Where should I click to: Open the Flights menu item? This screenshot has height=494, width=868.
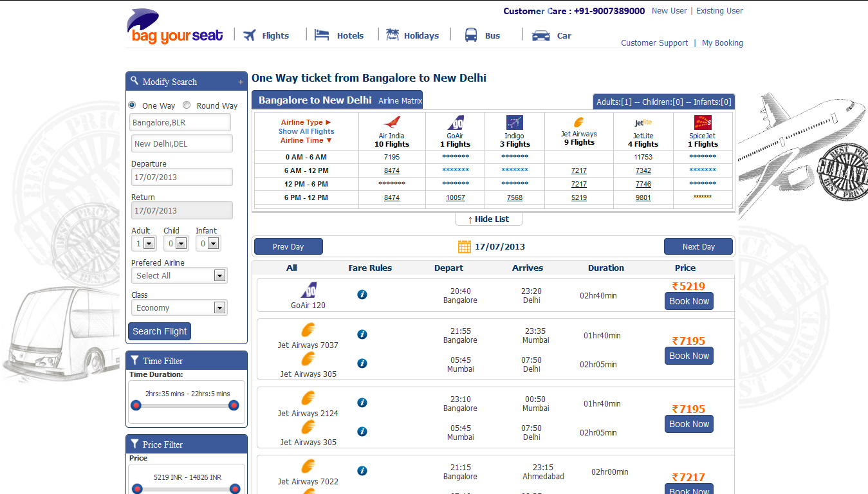tap(275, 36)
